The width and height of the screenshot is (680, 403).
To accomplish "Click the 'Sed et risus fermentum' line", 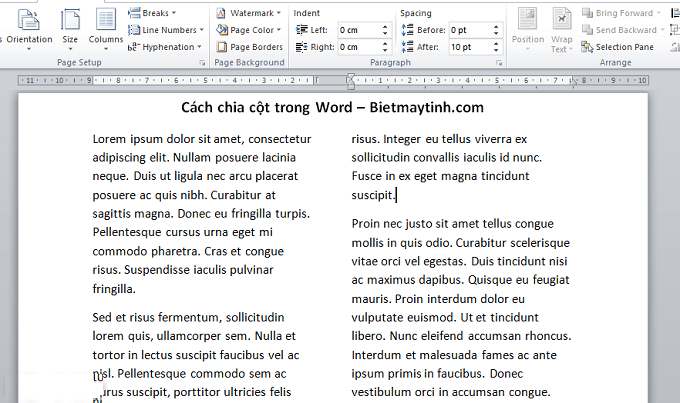I will 188,318.
